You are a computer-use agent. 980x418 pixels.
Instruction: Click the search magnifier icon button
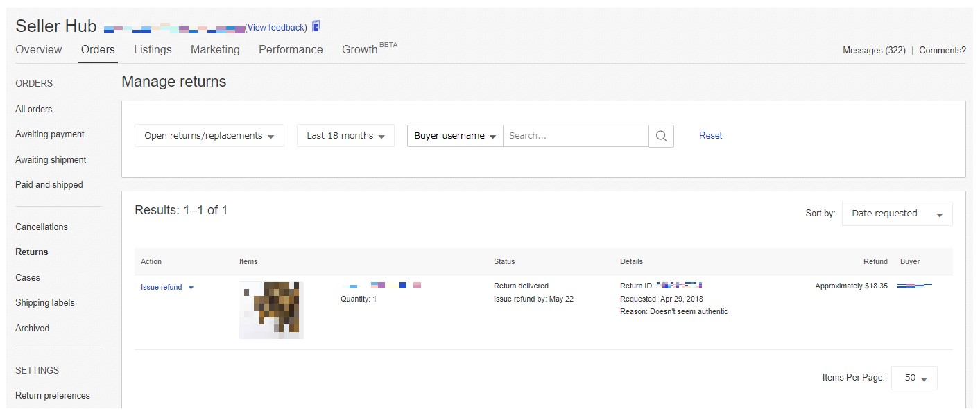click(x=661, y=136)
